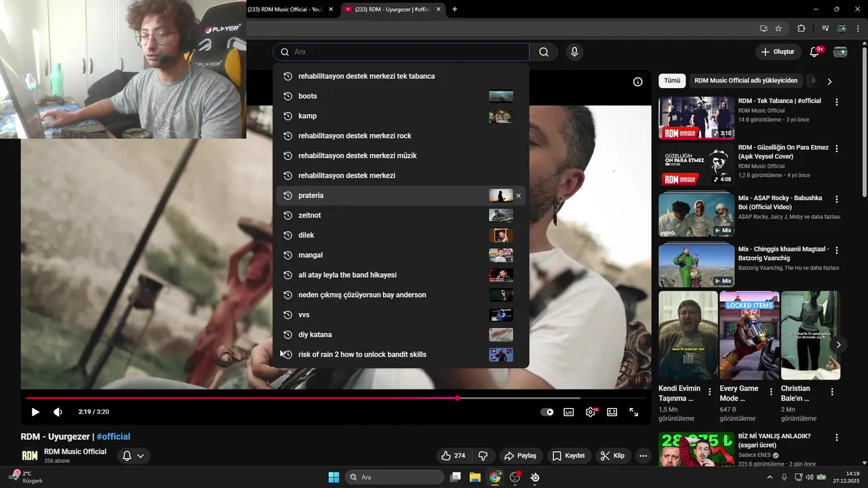
Task: Open the player settings gear
Action: (591, 412)
